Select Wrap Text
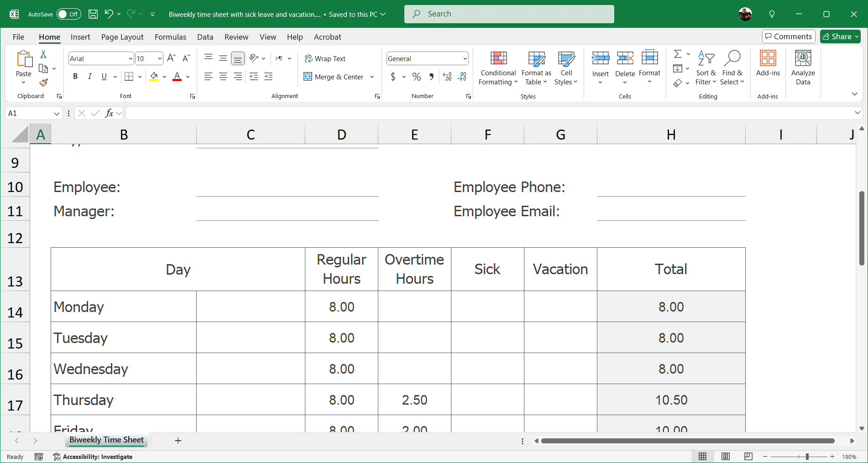This screenshot has height=463, width=868. pyautogui.click(x=325, y=58)
